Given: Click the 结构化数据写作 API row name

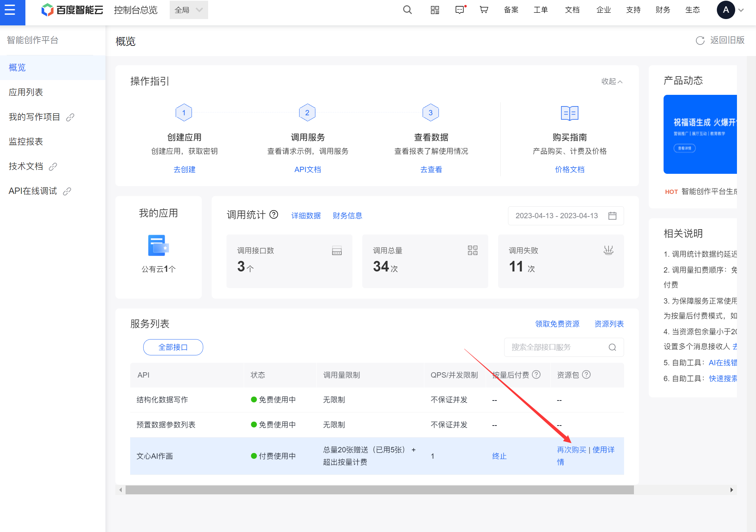Looking at the screenshot, I should (162, 400).
